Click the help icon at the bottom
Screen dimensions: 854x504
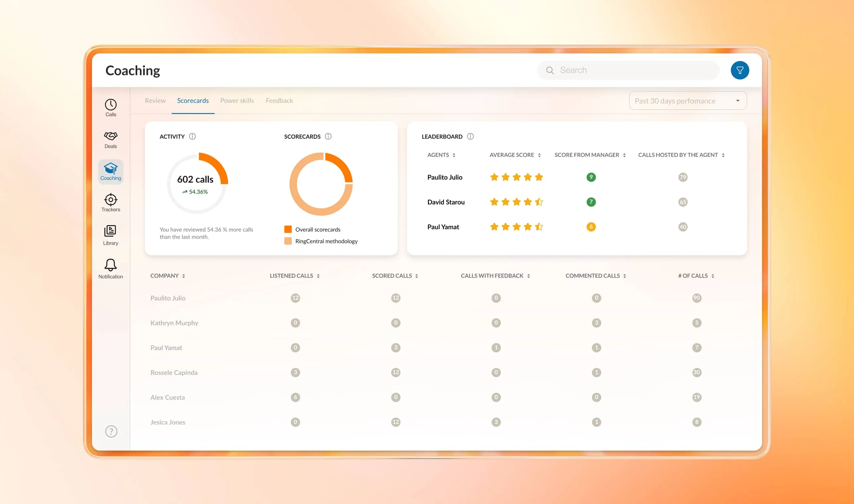111,431
